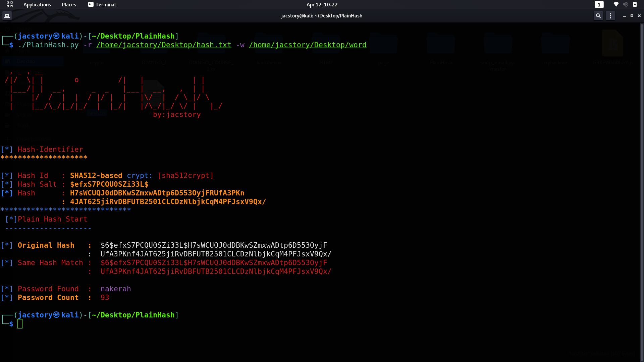644x362 pixels.
Task: Minimize the terminal window
Action: click(x=625, y=16)
